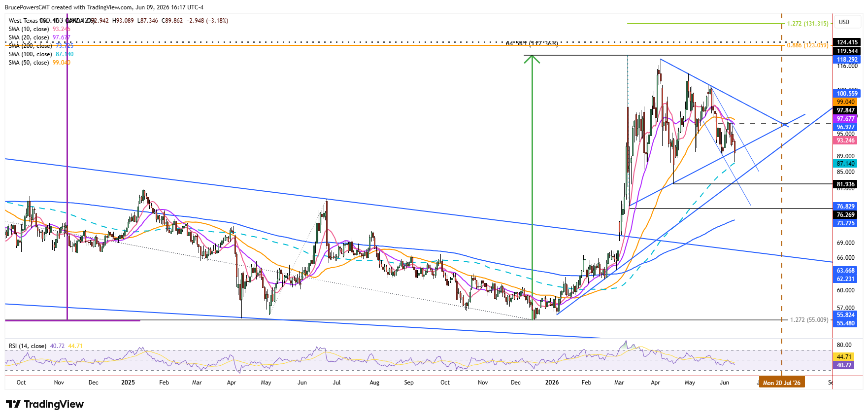Click the 2026 year label on time axis
Viewport: 868px width, 419px height.
click(552, 383)
